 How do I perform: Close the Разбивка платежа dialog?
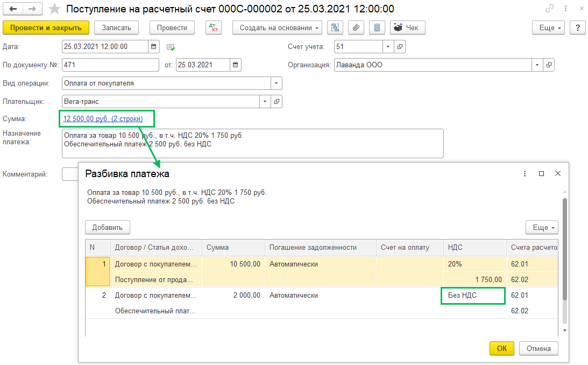[x=558, y=173]
